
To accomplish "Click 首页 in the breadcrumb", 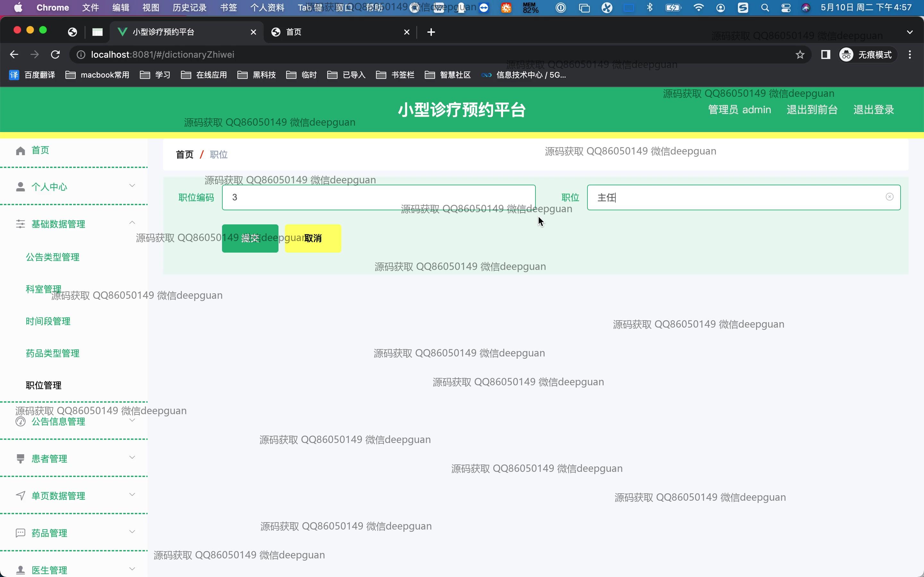I will [x=184, y=155].
